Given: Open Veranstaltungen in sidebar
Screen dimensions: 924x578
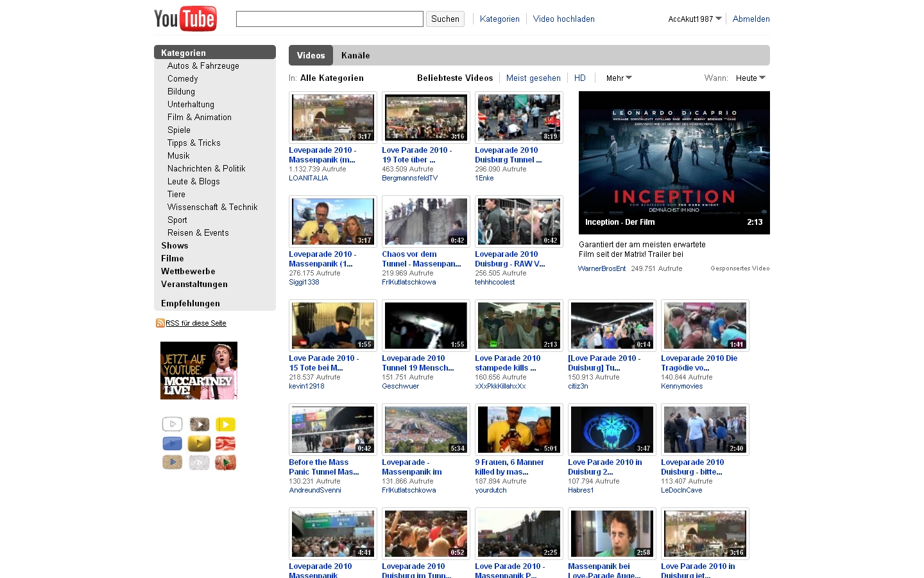Looking at the screenshot, I should pyautogui.click(x=194, y=284).
